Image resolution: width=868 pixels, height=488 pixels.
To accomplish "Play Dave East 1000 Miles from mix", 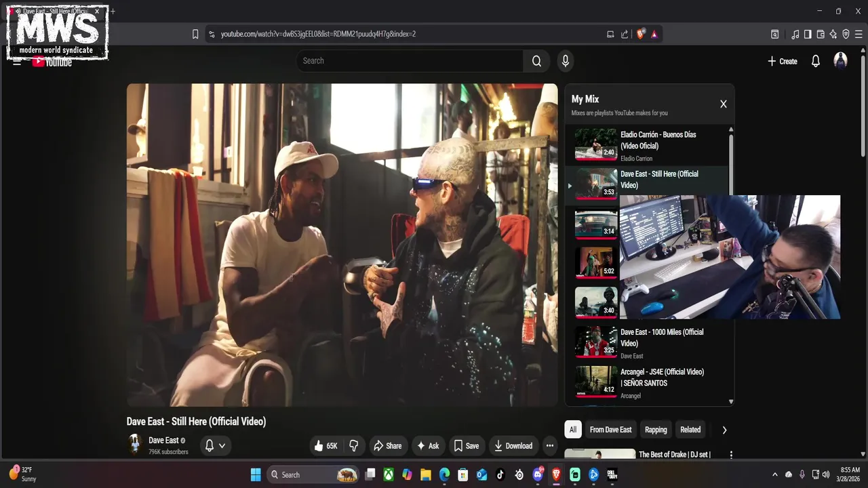I will (646, 343).
